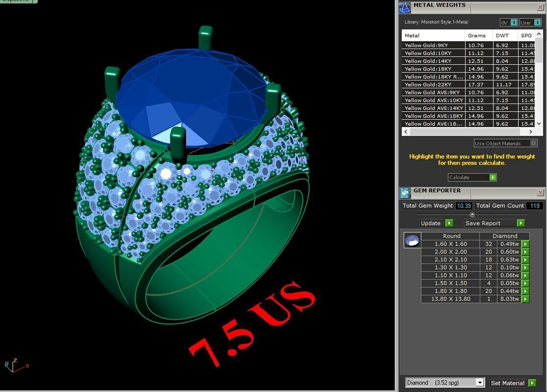The image size is (547, 392).
Task: Select the Yellow Gold:9KY row
Action: tap(469, 45)
